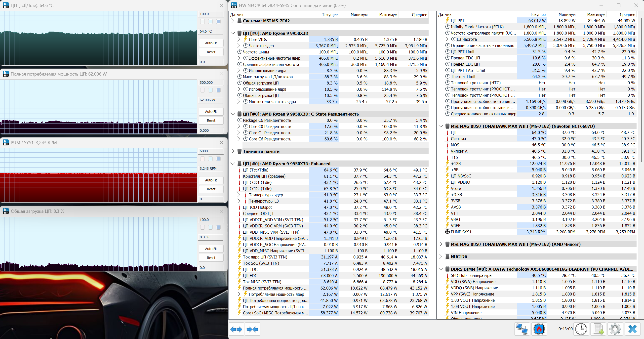Start logging with the sheet-plus icon
The height and width of the screenshot is (339, 644).
click(598, 329)
